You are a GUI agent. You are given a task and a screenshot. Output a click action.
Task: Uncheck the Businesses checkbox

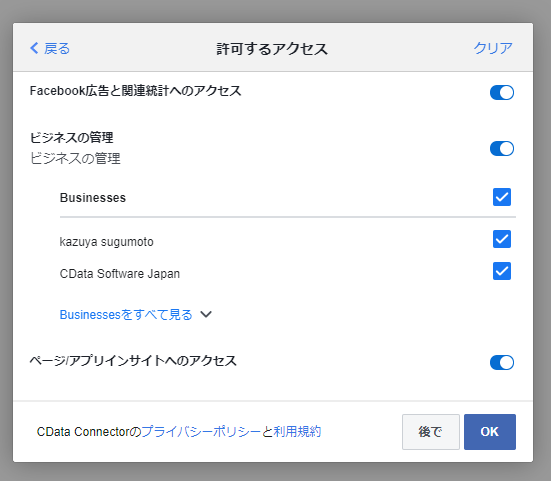point(502,197)
